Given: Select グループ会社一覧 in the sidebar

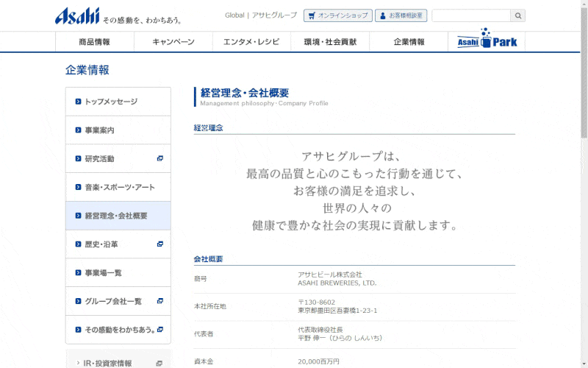Looking at the screenshot, I should 118,301.
